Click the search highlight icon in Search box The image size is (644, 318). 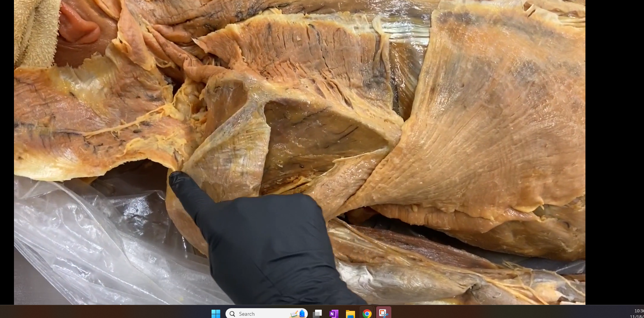point(298,313)
